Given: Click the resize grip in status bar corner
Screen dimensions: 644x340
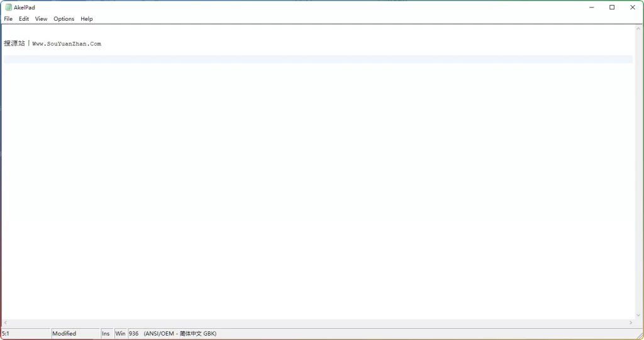Looking at the screenshot, I should pyautogui.click(x=639, y=336).
